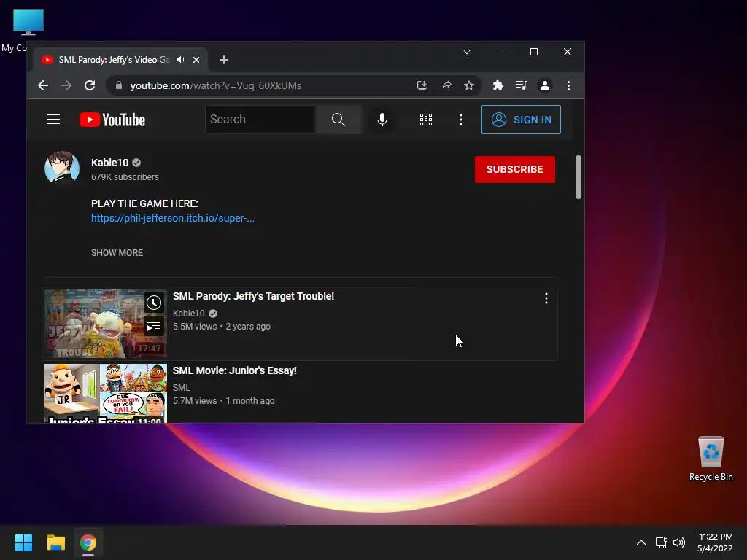Search with voice microphone
747x560 pixels.
coord(382,120)
